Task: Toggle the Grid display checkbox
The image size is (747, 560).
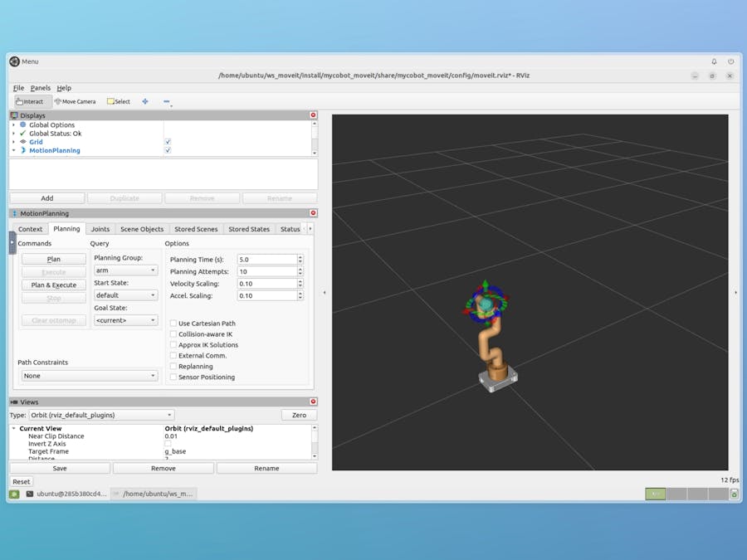Action: [x=168, y=142]
